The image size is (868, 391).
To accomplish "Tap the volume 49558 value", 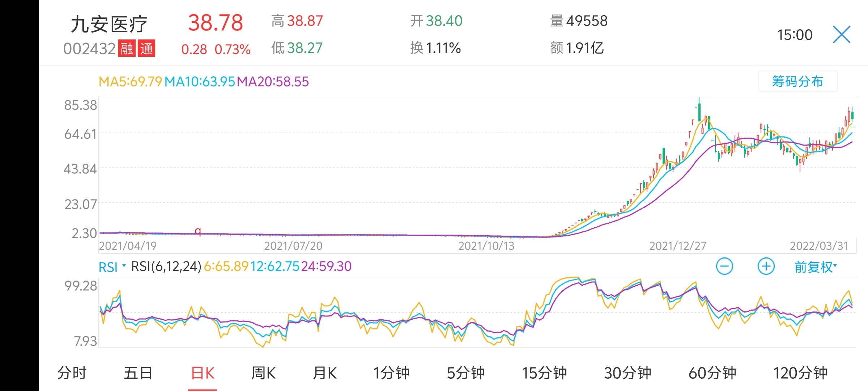I will tap(587, 21).
